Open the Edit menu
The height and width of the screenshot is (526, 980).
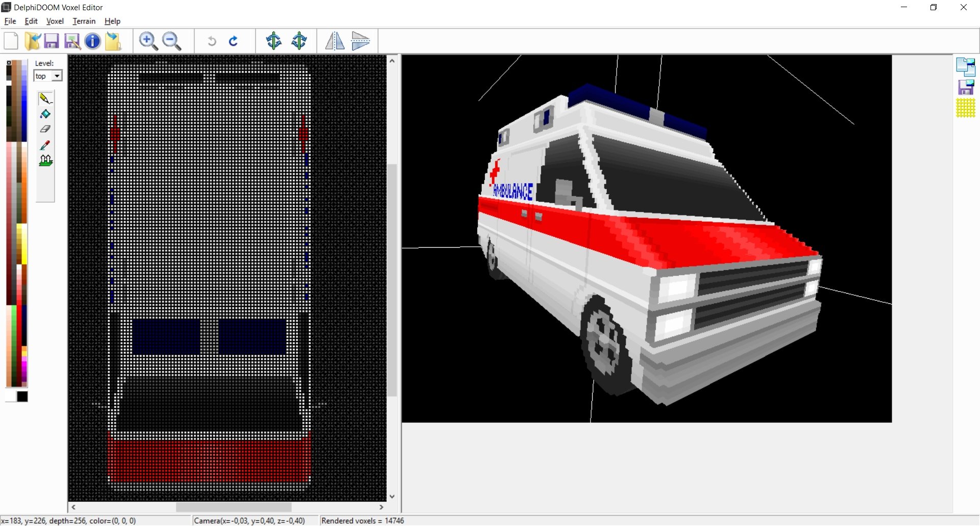(x=31, y=21)
